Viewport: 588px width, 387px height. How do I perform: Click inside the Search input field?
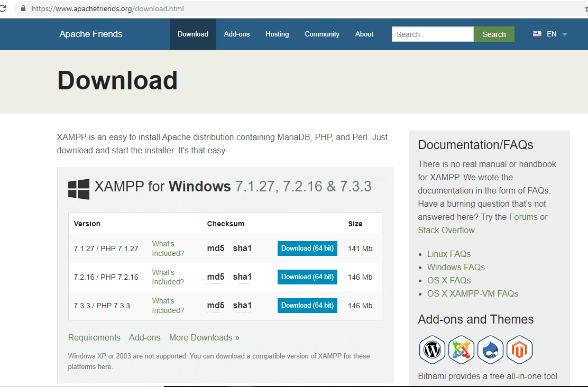433,34
